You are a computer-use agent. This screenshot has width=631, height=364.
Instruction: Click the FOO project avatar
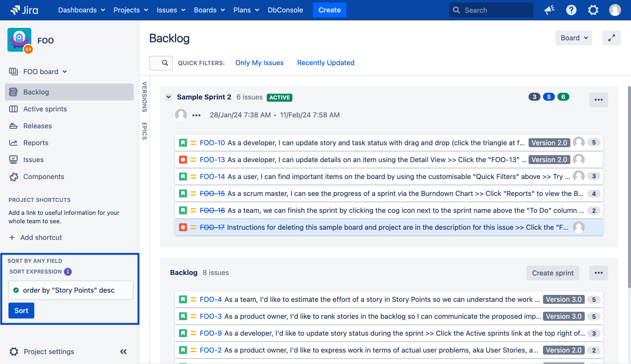19,40
